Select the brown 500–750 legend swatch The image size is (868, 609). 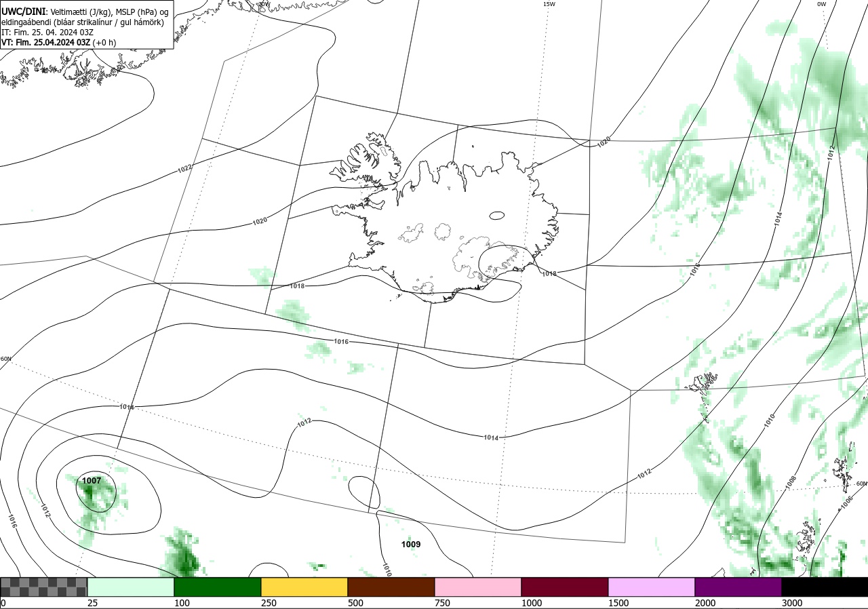[x=391, y=587]
